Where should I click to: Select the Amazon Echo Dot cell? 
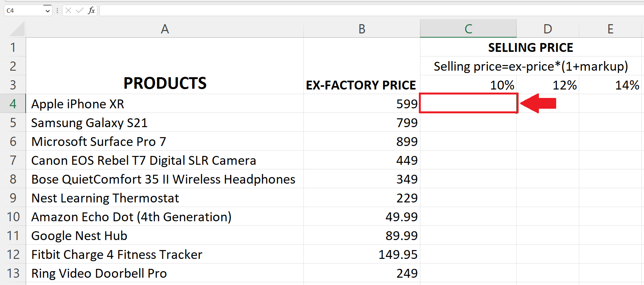[165, 217]
